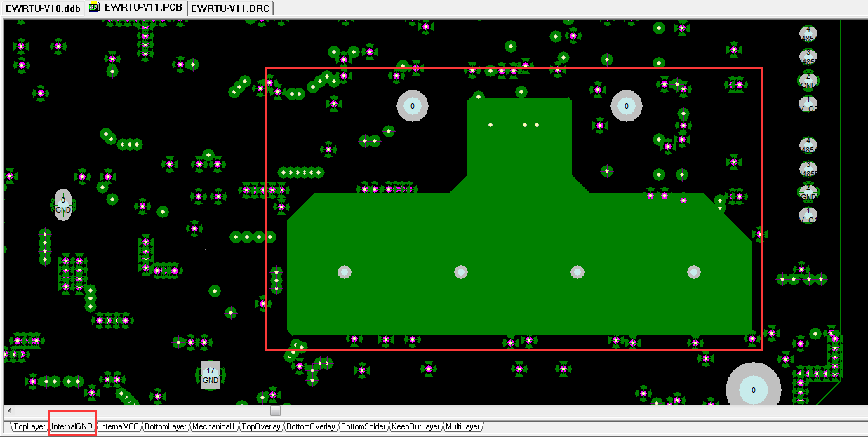Select the BottomOverlay layer tab

tap(311, 426)
